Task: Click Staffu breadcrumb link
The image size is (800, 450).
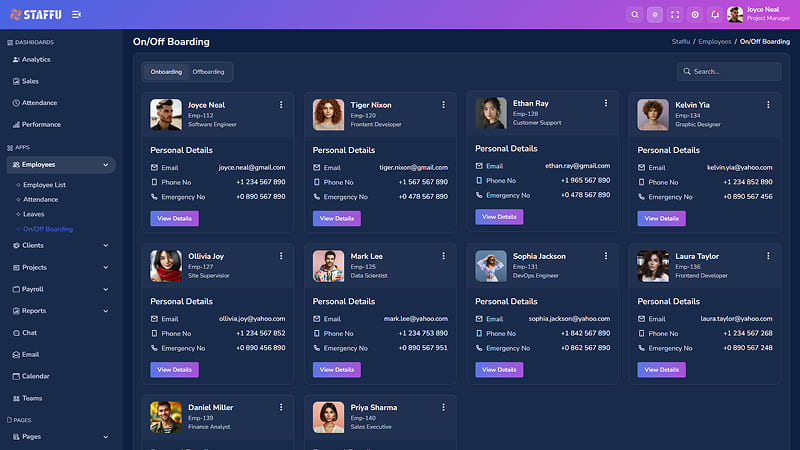Action: [681, 42]
